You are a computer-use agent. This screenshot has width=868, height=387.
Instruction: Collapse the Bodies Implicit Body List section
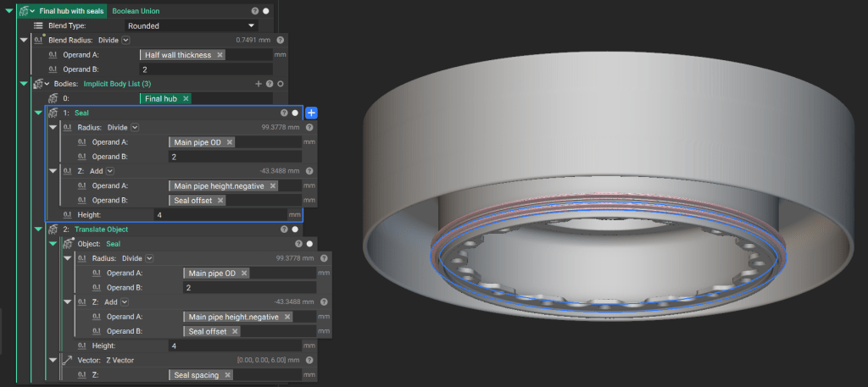tap(24, 84)
